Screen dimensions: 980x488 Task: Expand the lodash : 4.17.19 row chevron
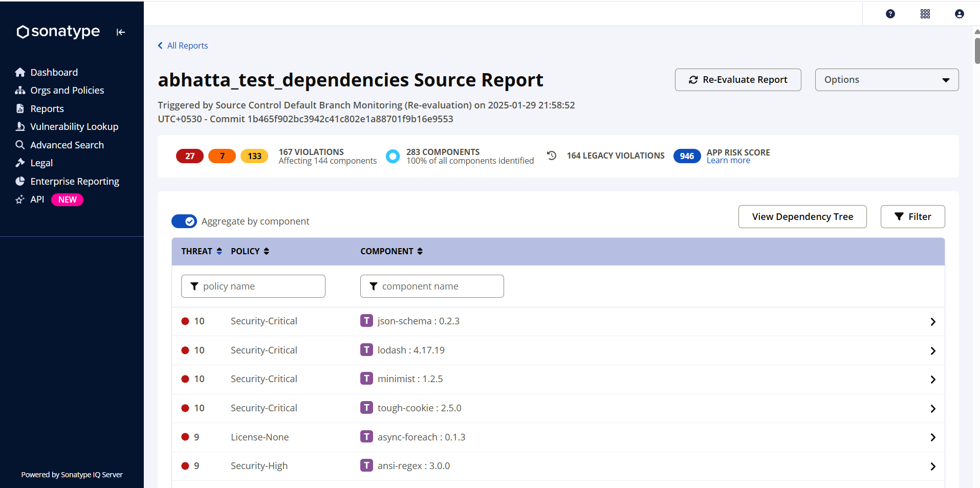(x=933, y=351)
